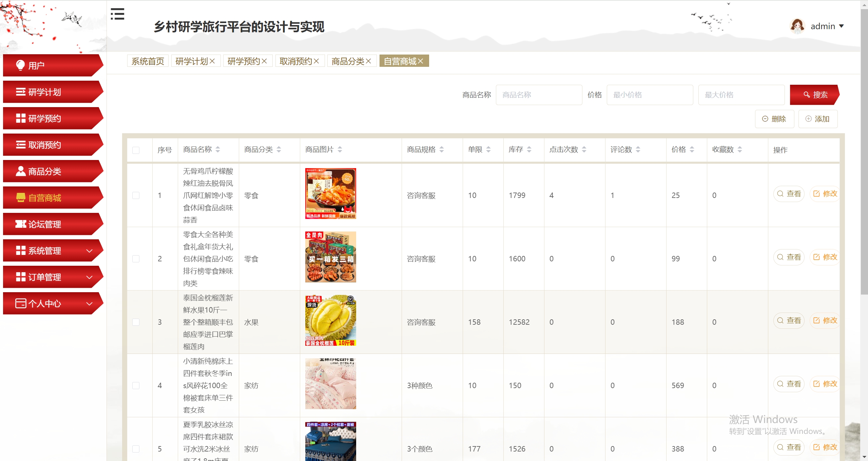Close the 商品分类 tab X icon

point(369,61)
